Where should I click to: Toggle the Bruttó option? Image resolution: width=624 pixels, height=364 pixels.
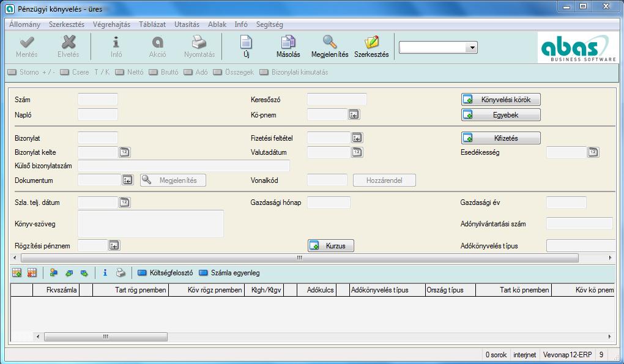(x=163, y=72)
